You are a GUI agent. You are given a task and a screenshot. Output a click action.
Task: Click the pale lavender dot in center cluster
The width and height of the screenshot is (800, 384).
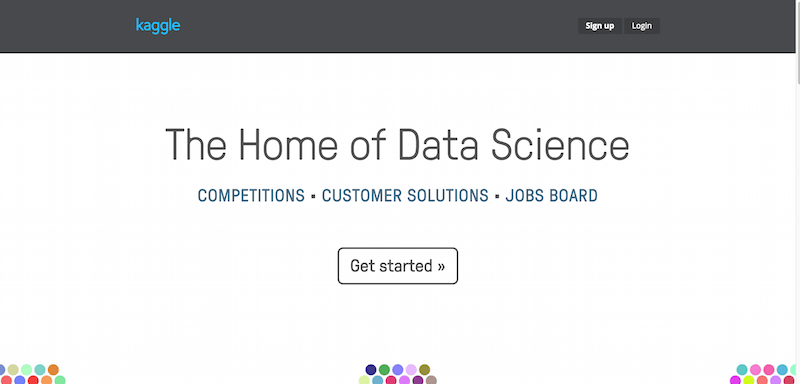coord(411,370)
